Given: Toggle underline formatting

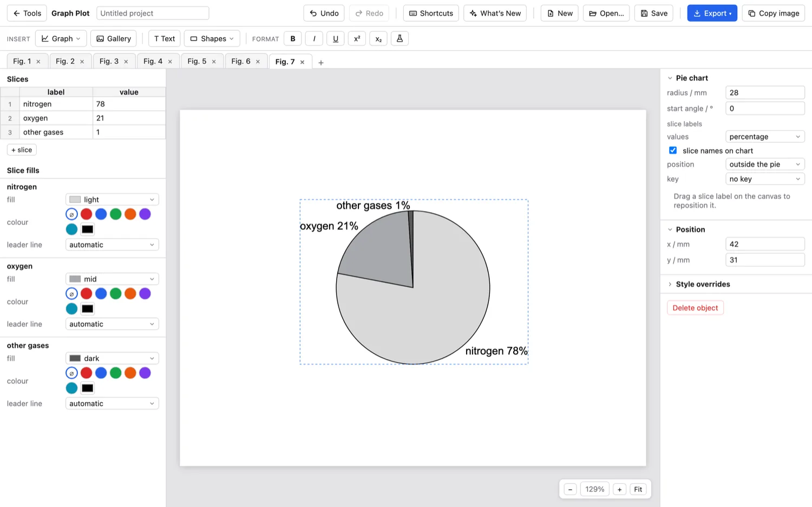Looking at the screenshot, I should tap(336, 38).
